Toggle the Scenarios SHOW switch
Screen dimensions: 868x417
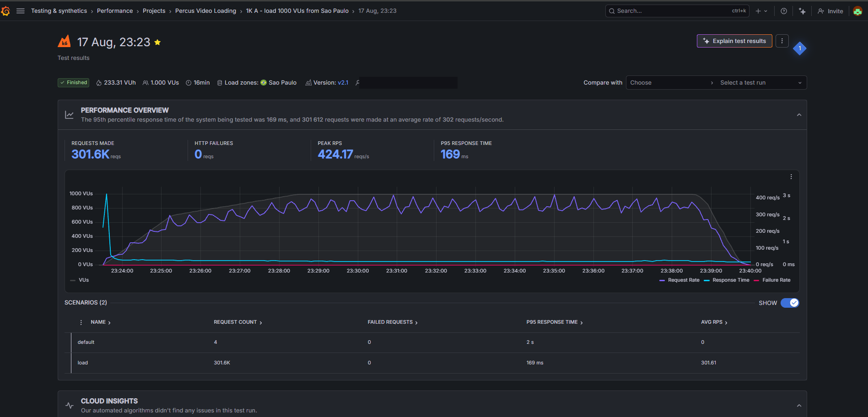tap(790, 303)
